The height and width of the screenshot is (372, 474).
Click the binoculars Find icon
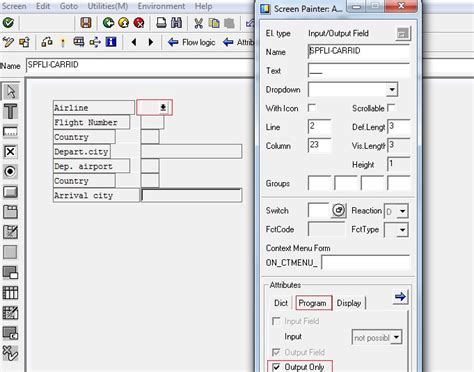click(x=176, y=23)
